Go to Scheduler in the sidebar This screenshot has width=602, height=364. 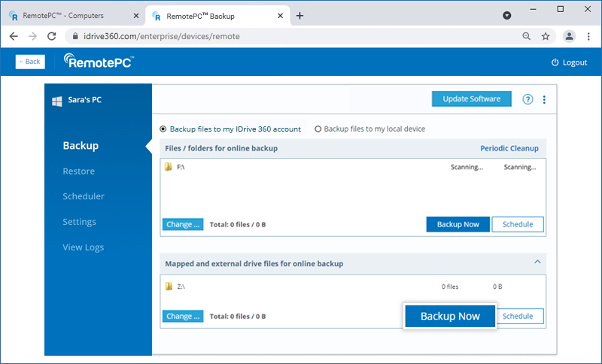pos(84,196)
